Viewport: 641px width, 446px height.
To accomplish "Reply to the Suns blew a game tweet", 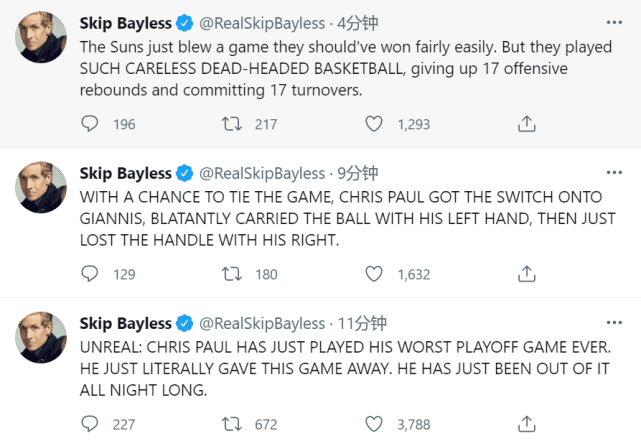I will (x=90, y=124).
